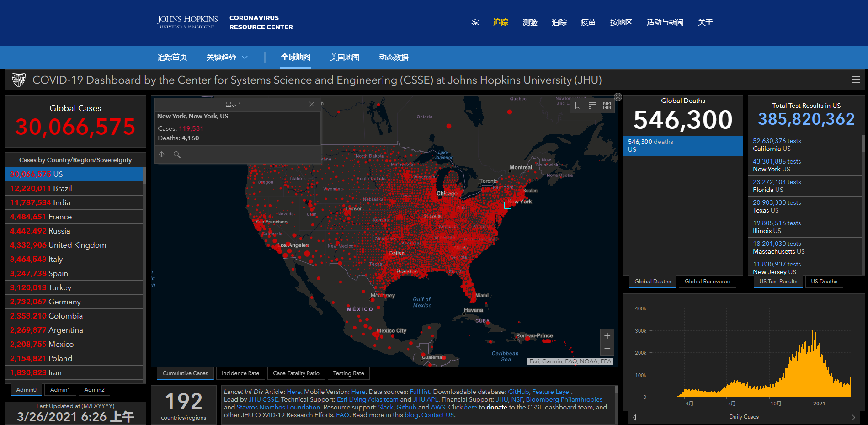868x425 pixels.
Task: Open the 家 navigation item
Action: (x=475, y=22)
